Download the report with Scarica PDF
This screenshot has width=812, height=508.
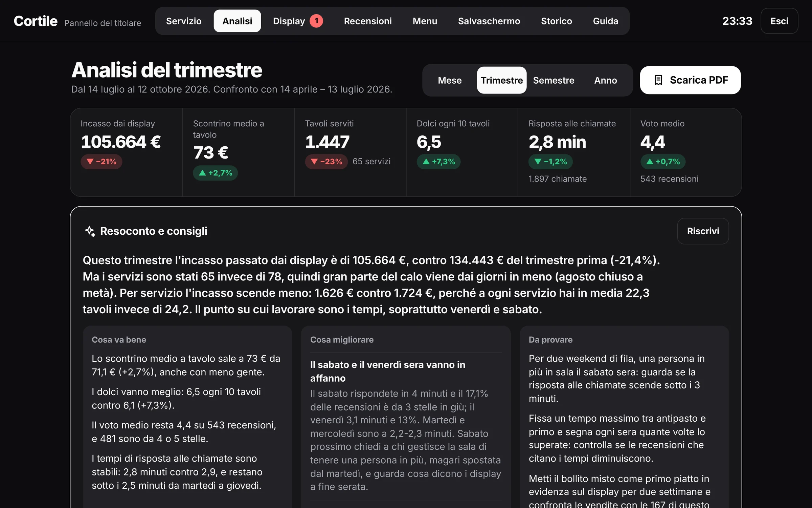690,80
